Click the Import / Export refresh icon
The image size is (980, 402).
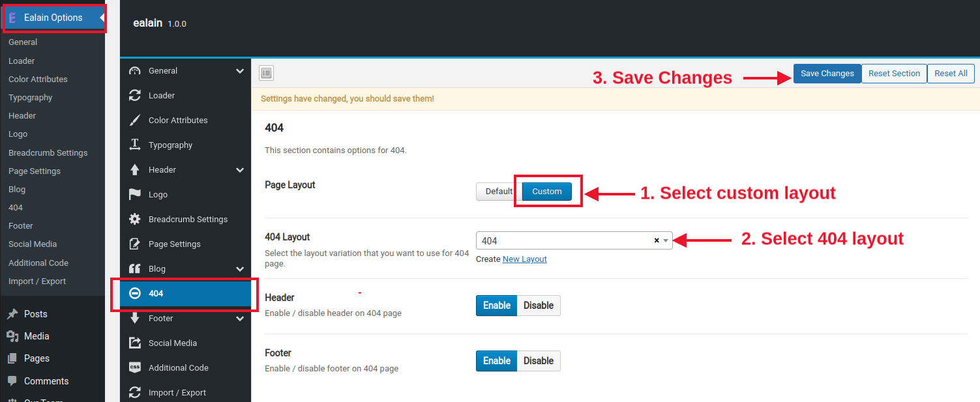pos(135,392)
